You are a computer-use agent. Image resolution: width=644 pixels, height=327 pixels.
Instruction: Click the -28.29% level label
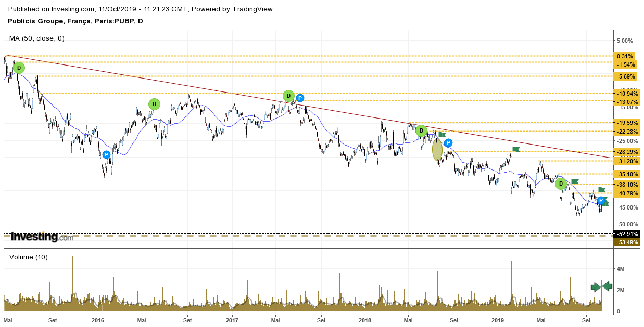coord(627,152)
